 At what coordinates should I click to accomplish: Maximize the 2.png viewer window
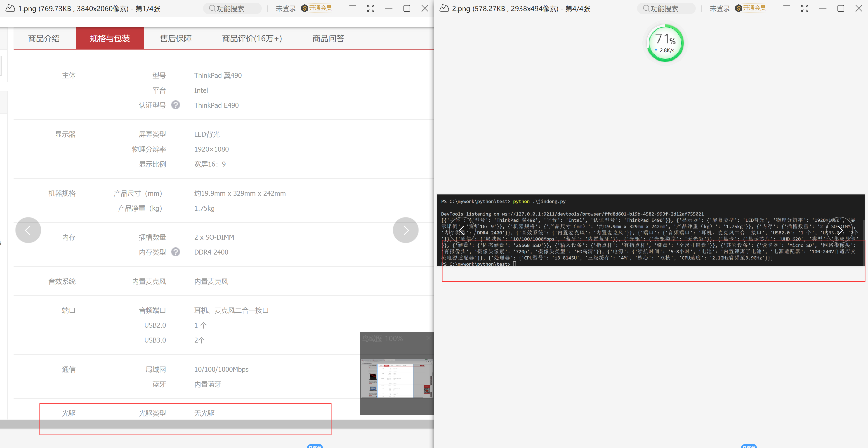click(841, 8)
